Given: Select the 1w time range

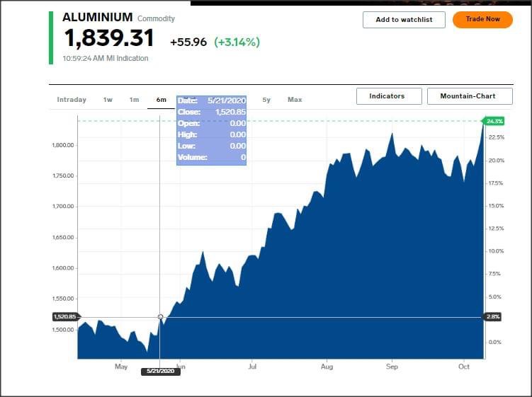Looking at the screenshot, I should [108, 100].
